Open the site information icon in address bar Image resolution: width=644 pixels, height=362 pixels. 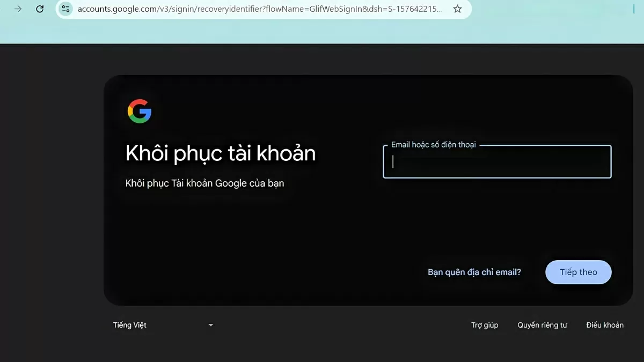(x=65, y=9)
